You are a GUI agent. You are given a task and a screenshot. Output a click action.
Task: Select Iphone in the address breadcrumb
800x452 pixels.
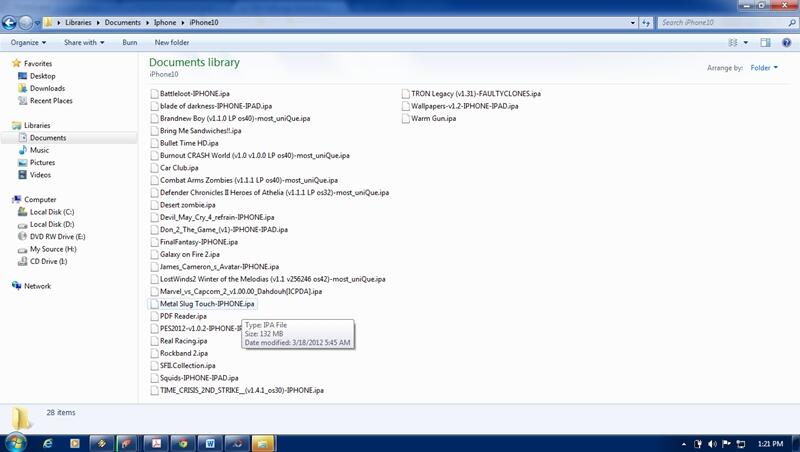coord(165,22)
